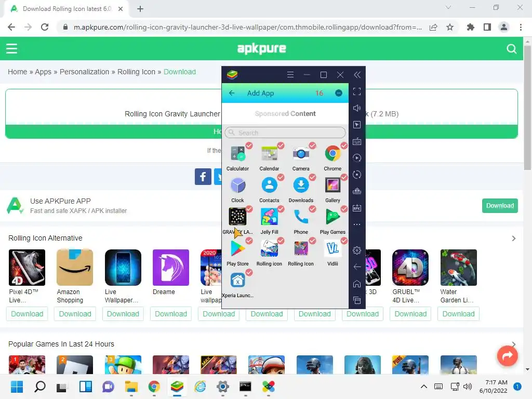
Task: Go to Apps breadcrumb link
Action: [43, 72]
